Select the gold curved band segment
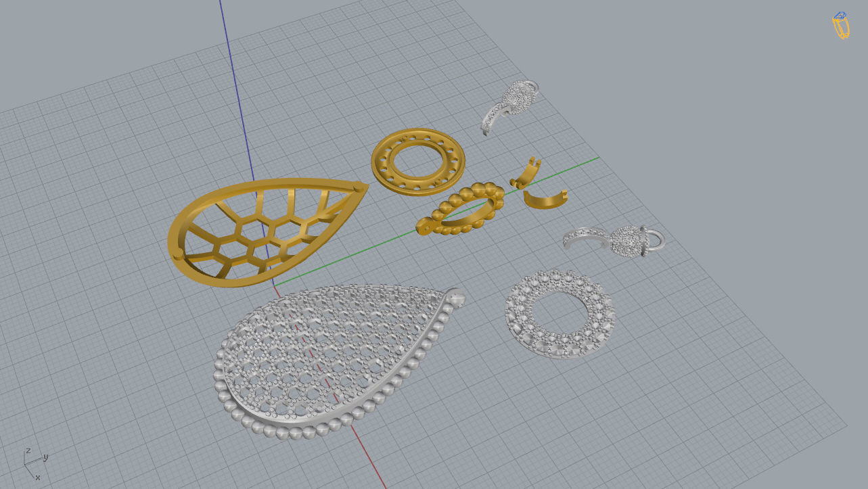 click(545, 201)
